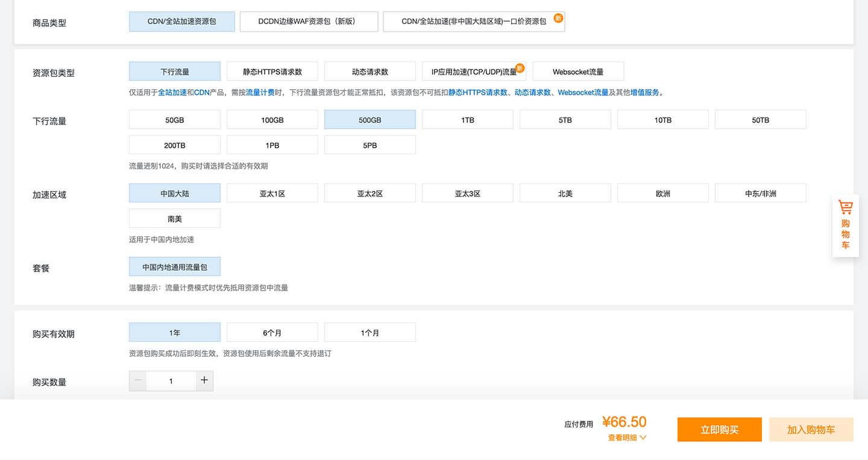
Task: Open the blue Websocket流量 link
Action: [x=583, y=92]
